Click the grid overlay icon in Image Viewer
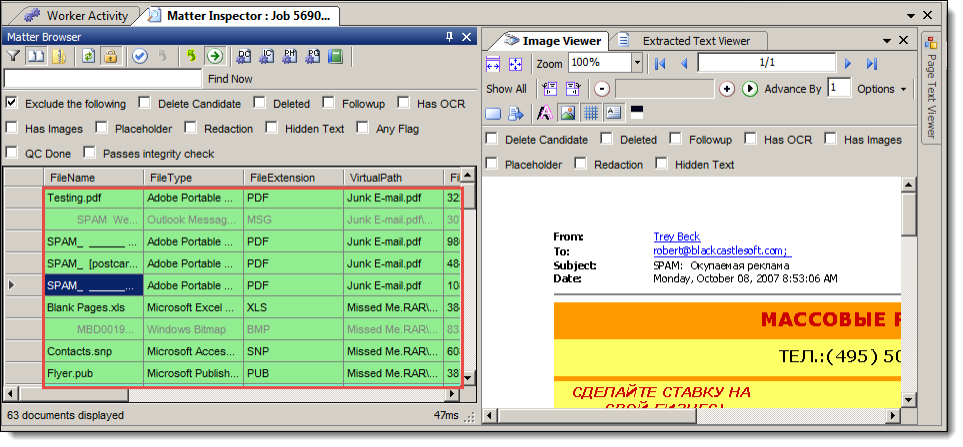This screenshot has width=963, height=447. point(590,112)
